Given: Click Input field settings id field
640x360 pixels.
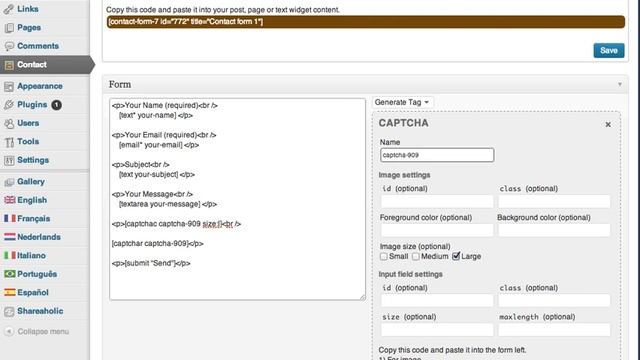Looking at the screenshot, I should (437, 300).
